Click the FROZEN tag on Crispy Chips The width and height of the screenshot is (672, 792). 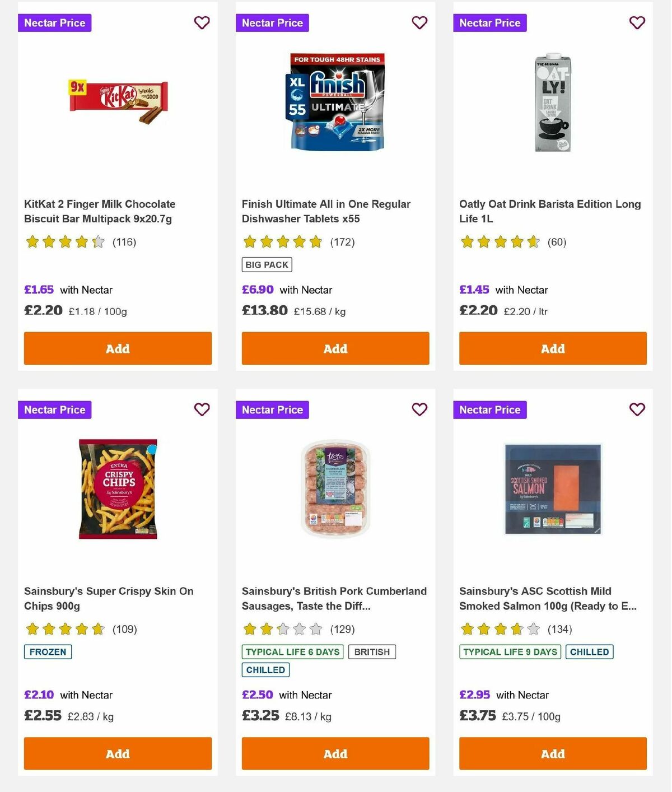coord(48,651)
